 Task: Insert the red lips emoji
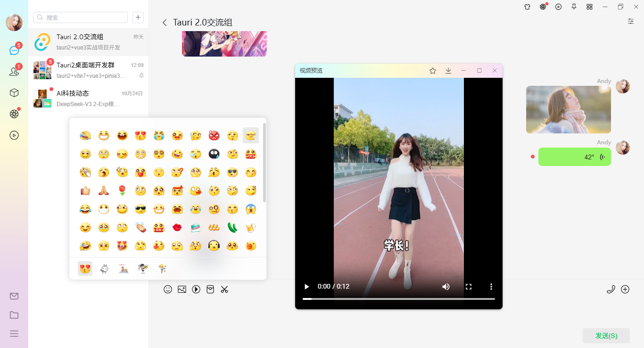(177, 228)
